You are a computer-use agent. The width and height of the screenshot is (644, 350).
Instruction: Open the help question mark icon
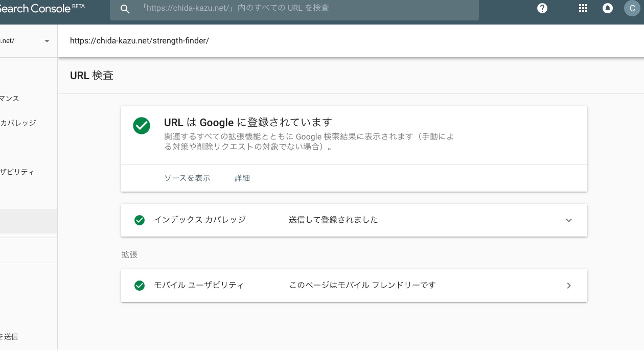point(542,9)
